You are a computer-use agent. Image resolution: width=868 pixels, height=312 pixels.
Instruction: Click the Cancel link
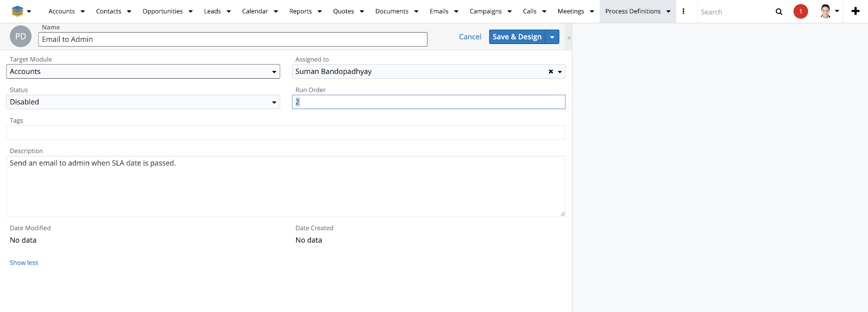pos(470,37)
